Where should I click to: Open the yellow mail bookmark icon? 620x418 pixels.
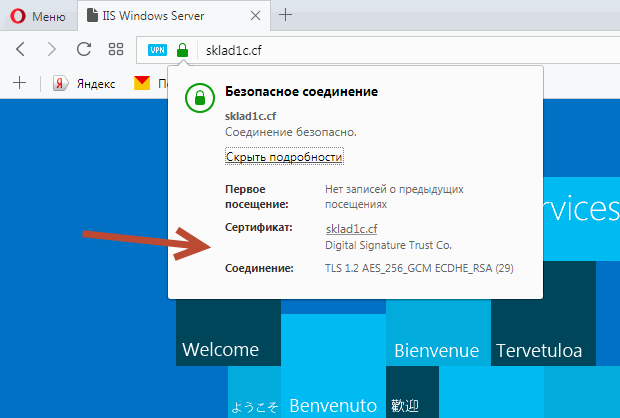[x=142, y=83]
